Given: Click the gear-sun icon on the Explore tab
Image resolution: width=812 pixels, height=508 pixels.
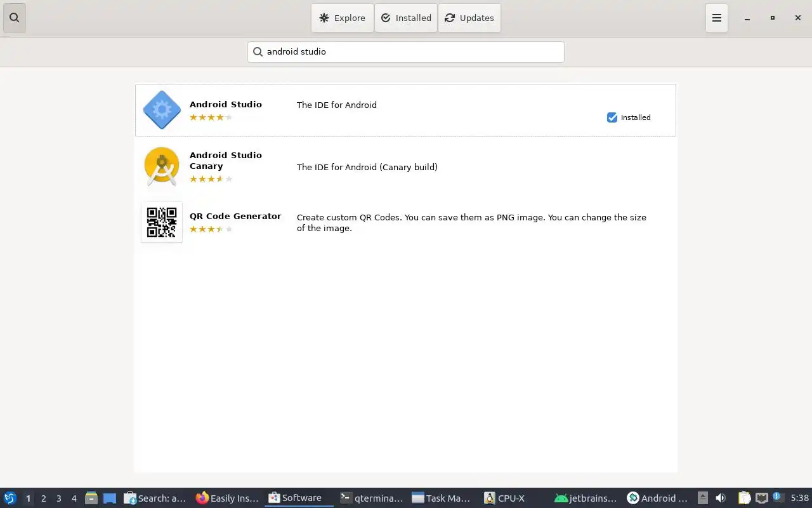Looking at the screenshot, I should click(324, 18).
